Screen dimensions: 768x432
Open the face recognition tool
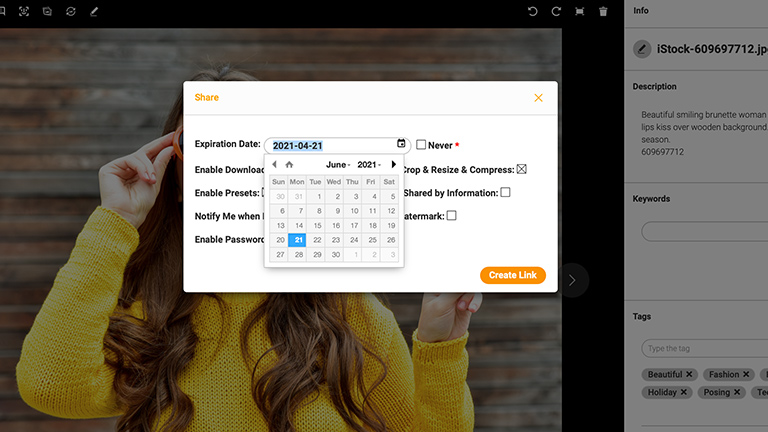click(x=24, y=11)
